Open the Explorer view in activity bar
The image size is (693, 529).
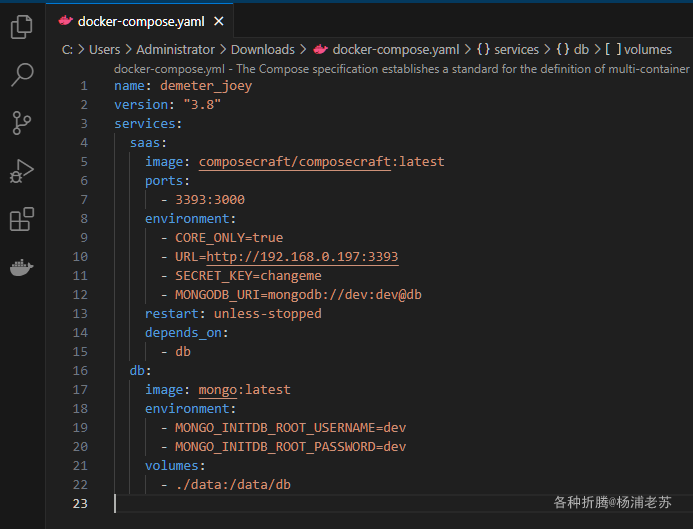(x=21, y=27)
